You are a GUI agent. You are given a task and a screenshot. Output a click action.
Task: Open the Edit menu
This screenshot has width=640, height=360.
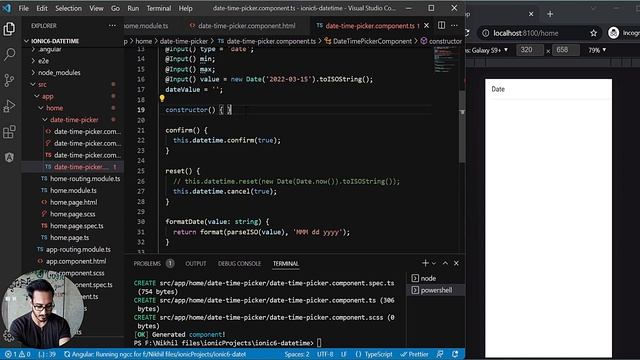[42, 8]
